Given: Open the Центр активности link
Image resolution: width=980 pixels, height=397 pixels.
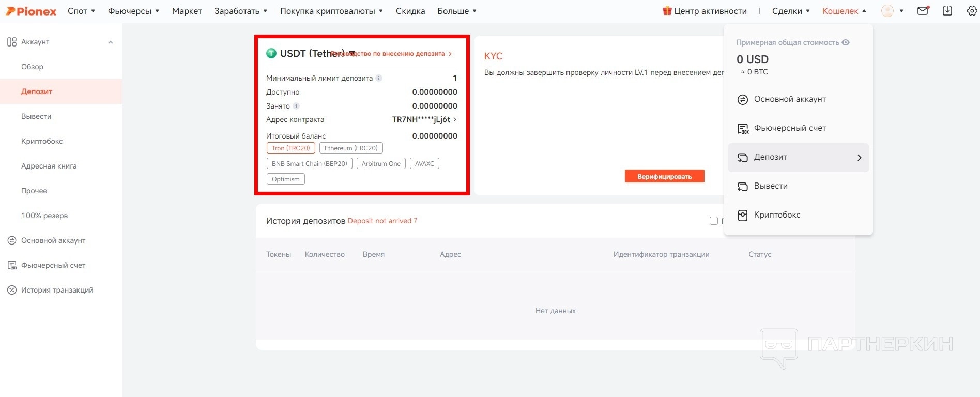Looking at the screenshot, I should (710, 11).
